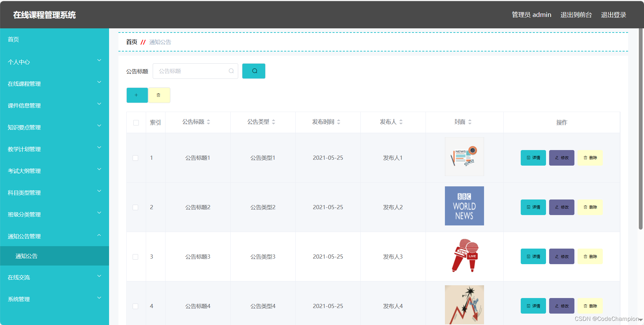
Task: Toggle the select-all checkbox in table header
Action: [136, 122]
